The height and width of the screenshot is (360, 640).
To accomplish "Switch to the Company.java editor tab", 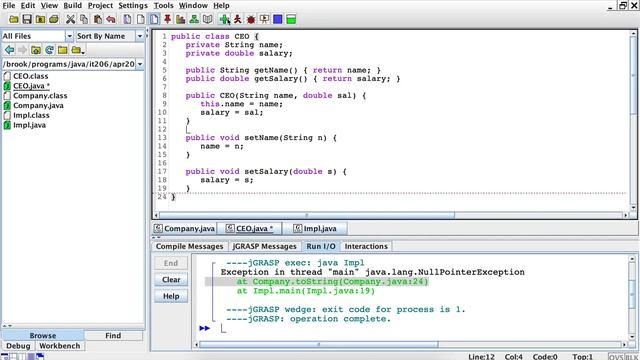I will 184,229.
